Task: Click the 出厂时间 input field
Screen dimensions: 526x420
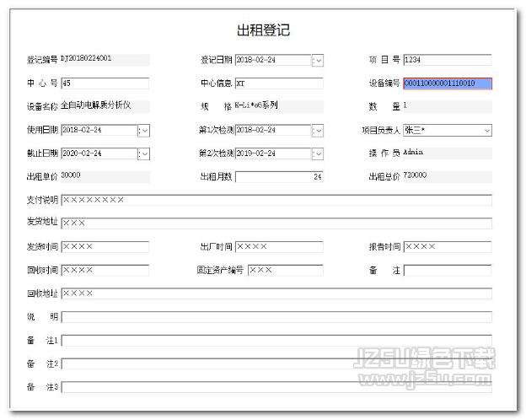Action: pyautogui.click(x=279, y=247)
